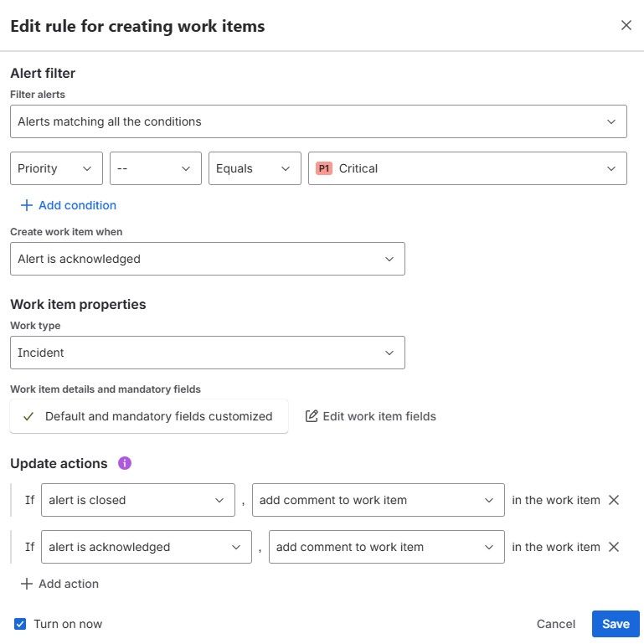Cancel editing the rule
Screen dimensions: 644x644
point(556,624)
